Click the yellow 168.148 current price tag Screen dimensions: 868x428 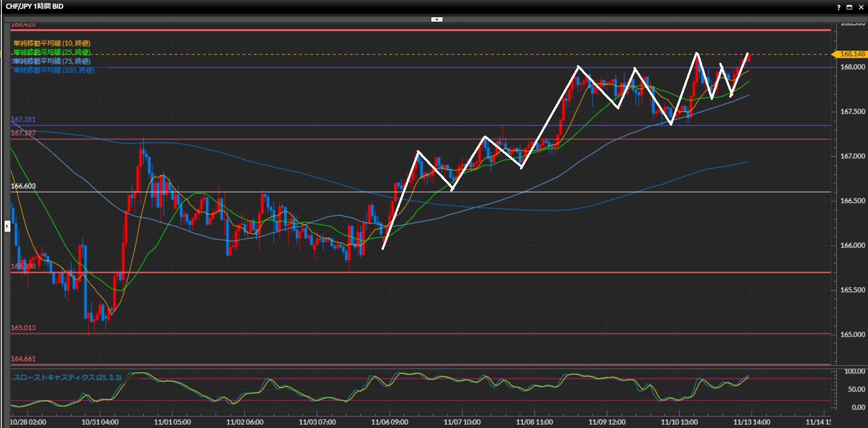click(852, 54)
